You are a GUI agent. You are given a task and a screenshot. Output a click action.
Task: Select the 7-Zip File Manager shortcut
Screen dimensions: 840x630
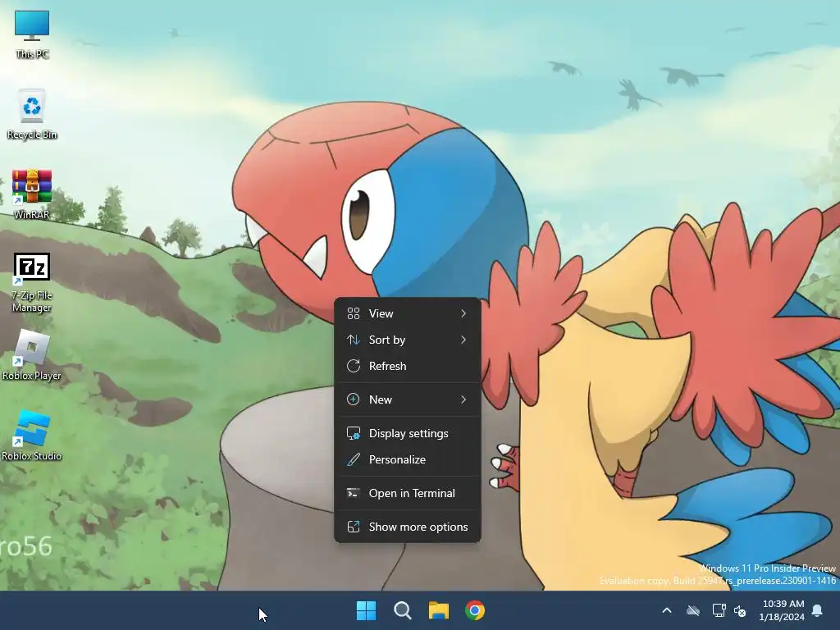coord(32,283)
